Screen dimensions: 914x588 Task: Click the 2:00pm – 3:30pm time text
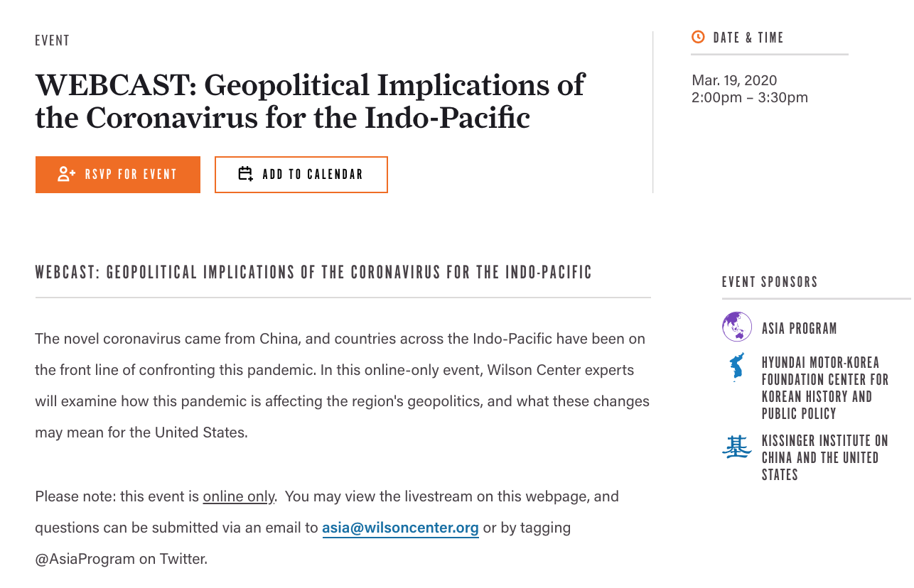[x=750, y=97]
